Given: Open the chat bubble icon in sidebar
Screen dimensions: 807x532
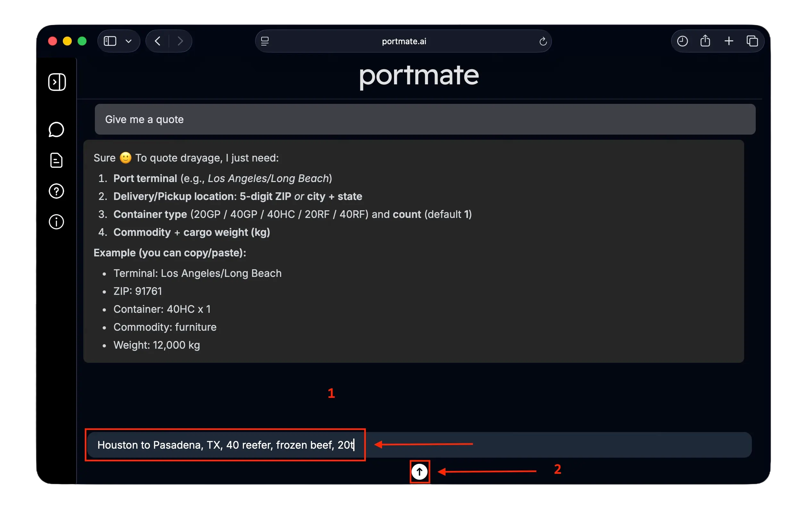Looking at the screenshot, I should [x=56, y=129].
